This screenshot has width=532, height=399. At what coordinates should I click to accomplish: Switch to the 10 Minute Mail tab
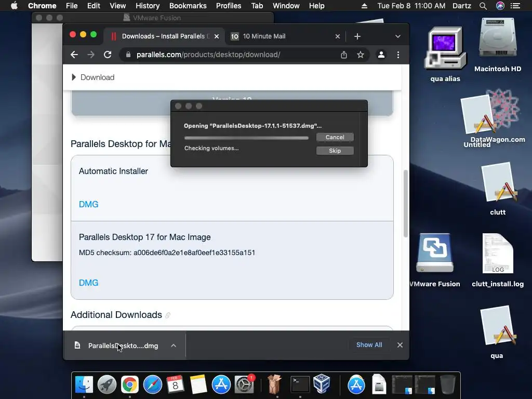pos(285,36)
